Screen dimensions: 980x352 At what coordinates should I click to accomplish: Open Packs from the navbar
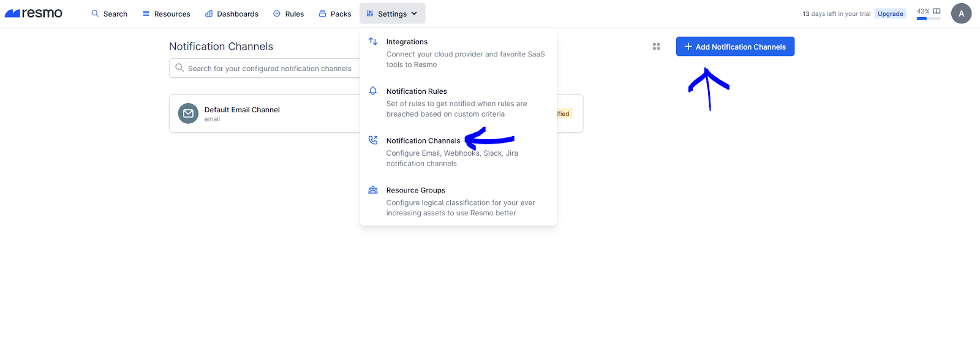tap(335, 13)
